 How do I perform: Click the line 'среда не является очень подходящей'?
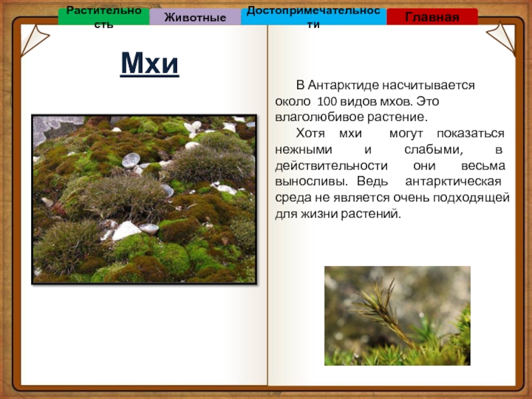pos(392,198)
